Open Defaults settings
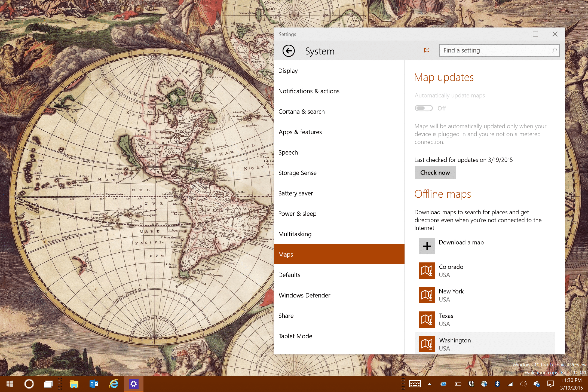The height and width of the screenshot is (392, 588). (x=339, y=275)
